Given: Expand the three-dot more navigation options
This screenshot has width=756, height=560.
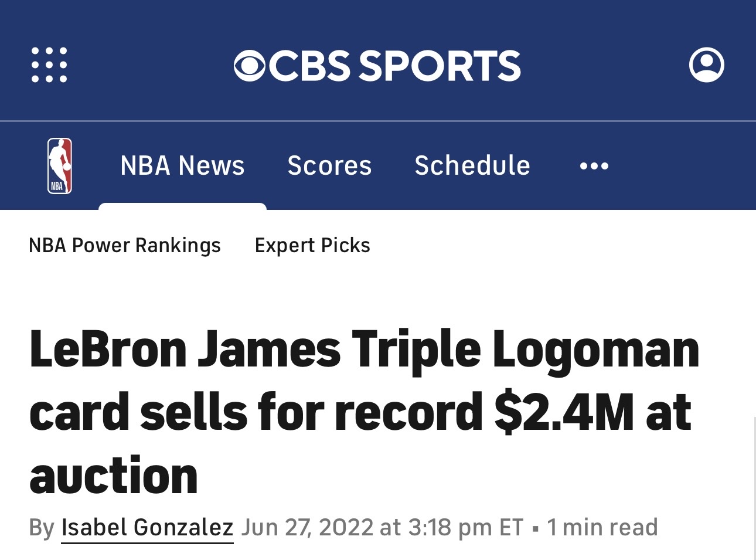Looking at the screenshot, I should pos(594,166).
